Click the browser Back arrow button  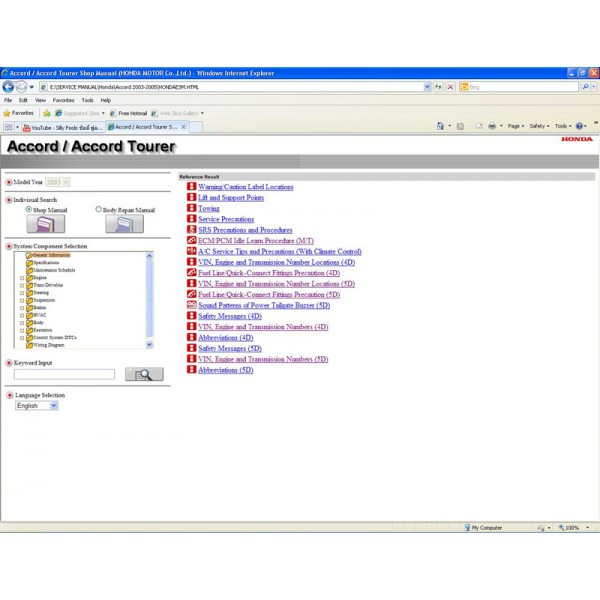(8, 87)
